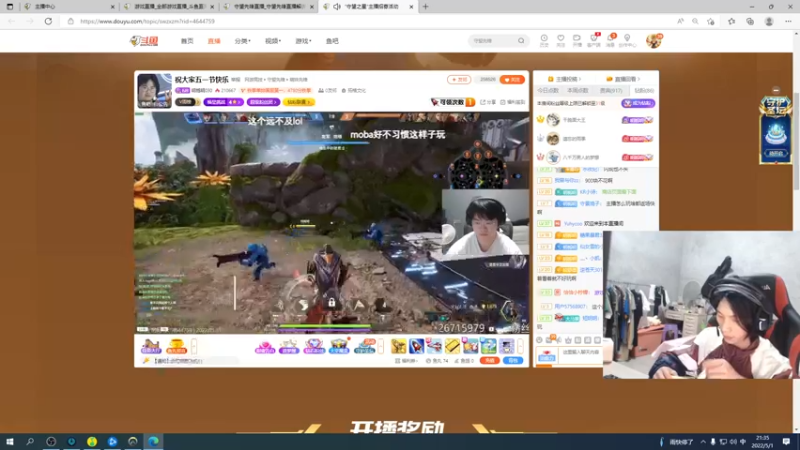Open Microsoft Edge from the taskbar
This screenshot has width=800, height=450.
coord(154,441)
